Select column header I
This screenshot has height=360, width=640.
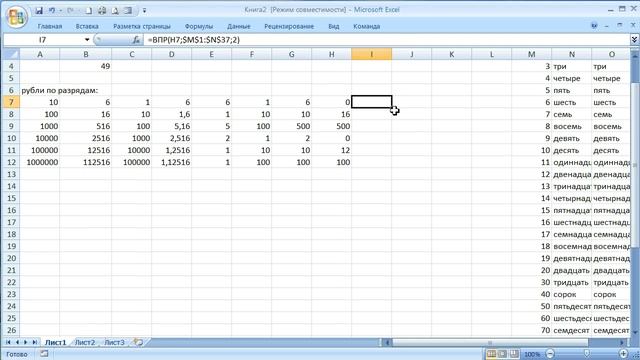371,54
